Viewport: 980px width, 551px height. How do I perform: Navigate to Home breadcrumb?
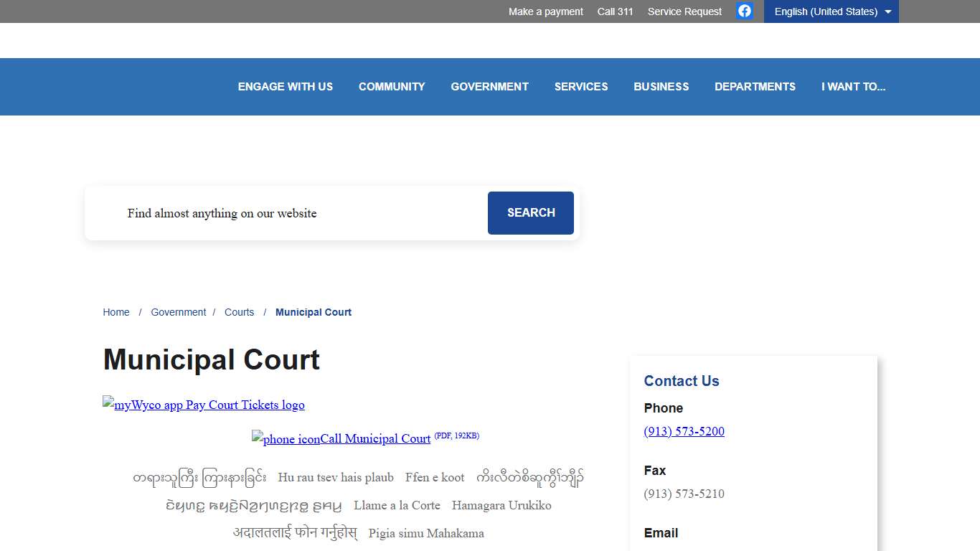coord(116,312)
